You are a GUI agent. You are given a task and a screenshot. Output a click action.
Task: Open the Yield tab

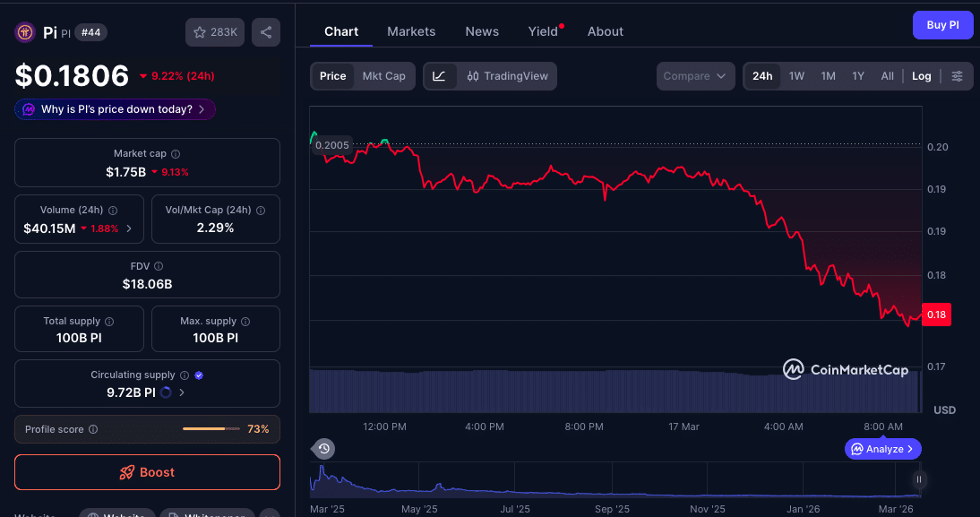coord(543,32)
